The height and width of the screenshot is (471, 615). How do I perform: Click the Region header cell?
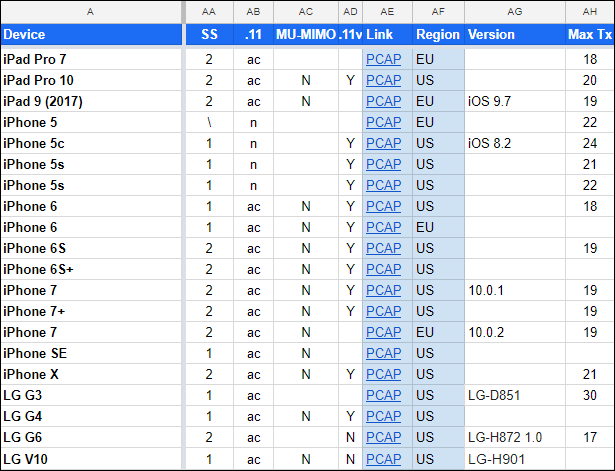[439, 35]
